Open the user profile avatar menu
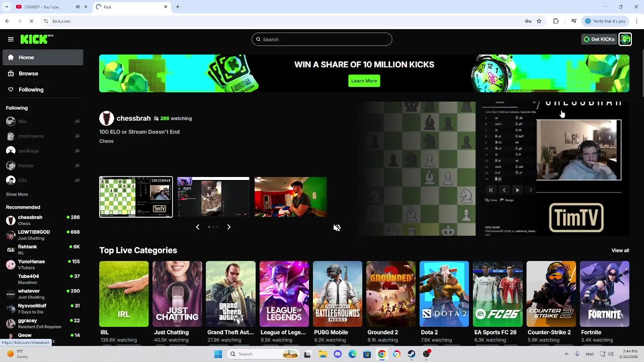 (x=625, y=39)
